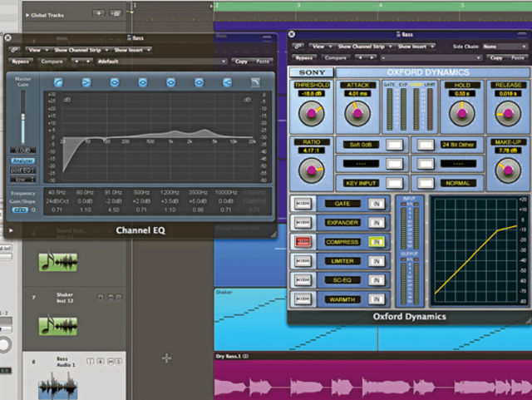The height and width of the screenshot is (400, 532).
Task: Open the View menu in Channel EQ
Action: [x=37, y=50]
